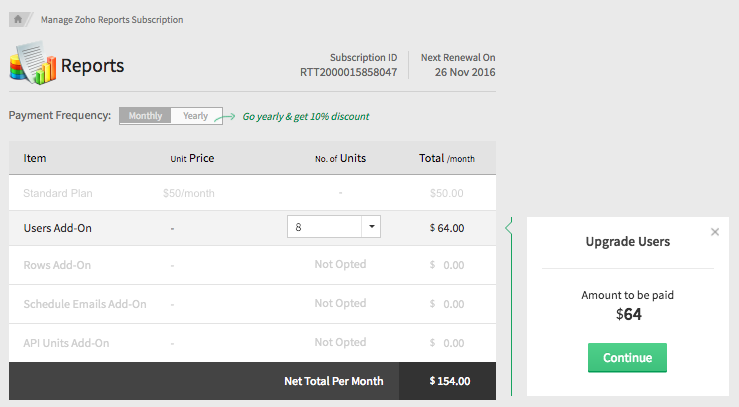Click the Subscription ID value
Viewport: 739px width, 407px height.
pos(348,72)
